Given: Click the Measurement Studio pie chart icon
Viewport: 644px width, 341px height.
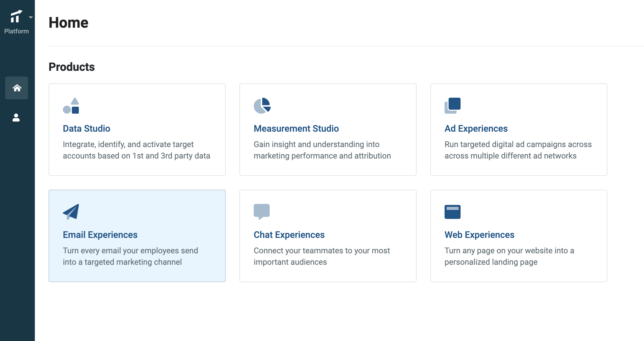Looking at the screenshot, I should tap(262, 106).
